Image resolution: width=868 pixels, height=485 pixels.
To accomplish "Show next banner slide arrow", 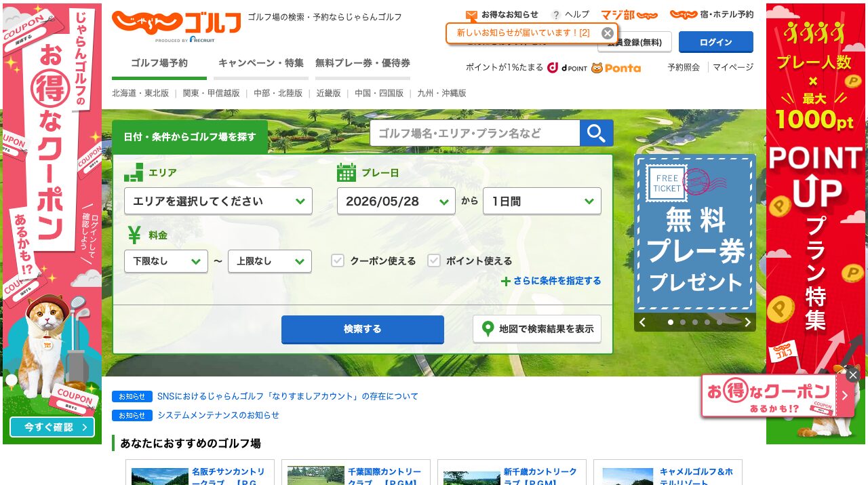I will tap(747, 322).
